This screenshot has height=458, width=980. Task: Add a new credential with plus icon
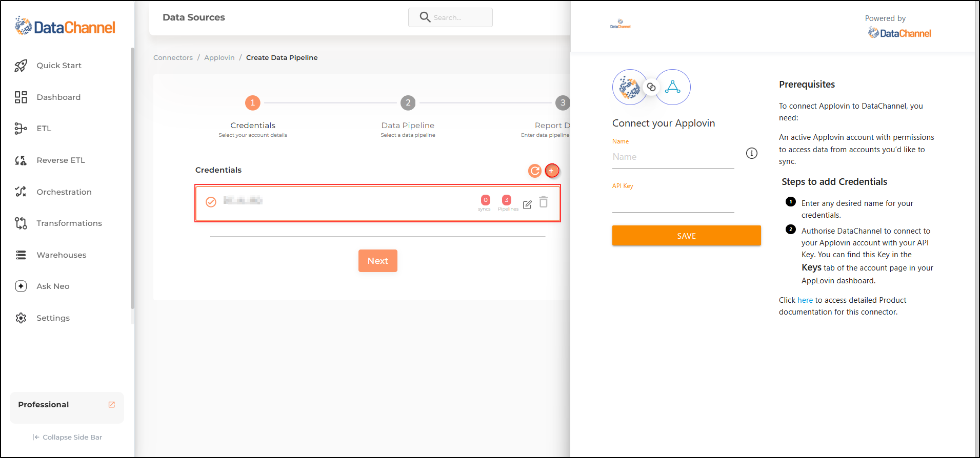[x=552, y=171]
